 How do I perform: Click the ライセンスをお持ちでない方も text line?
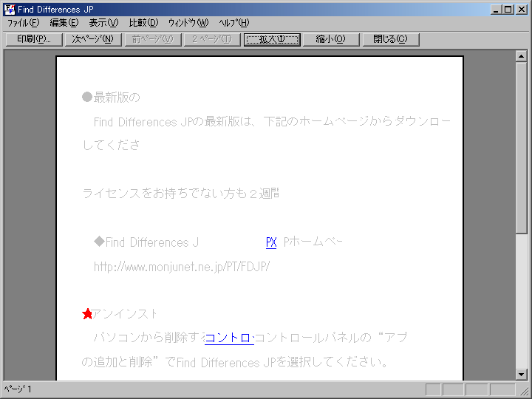[x=181, y=194]
